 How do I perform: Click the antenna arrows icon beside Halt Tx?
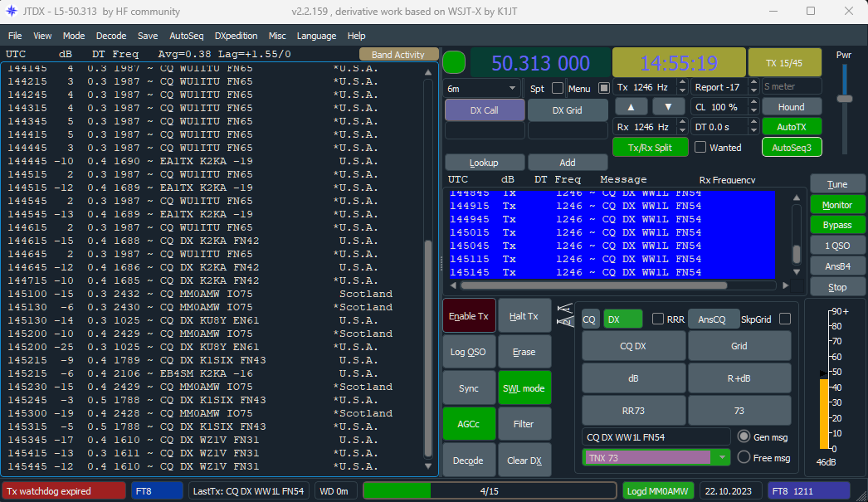click(564, 314)
